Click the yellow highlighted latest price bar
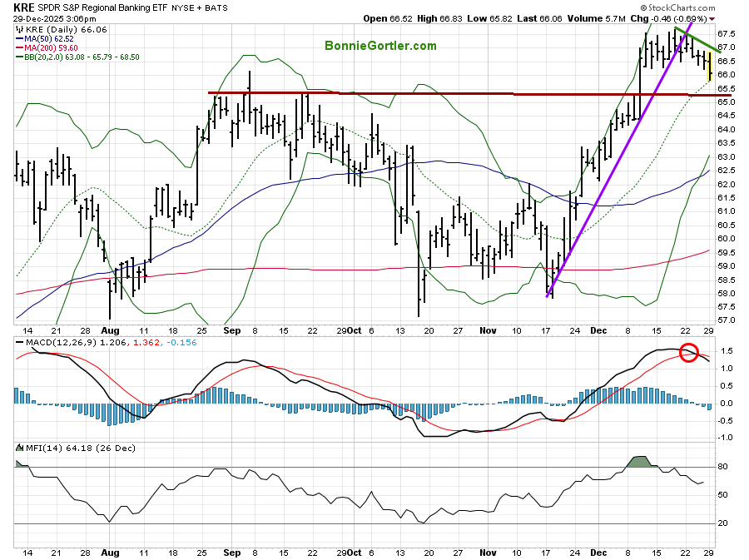Image resolution: width=749 pixels, height=560 pixels. tap(709, 67)
